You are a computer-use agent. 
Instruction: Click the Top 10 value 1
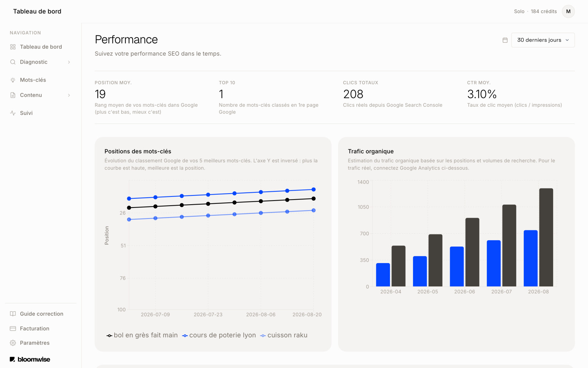tap(221, 94)
